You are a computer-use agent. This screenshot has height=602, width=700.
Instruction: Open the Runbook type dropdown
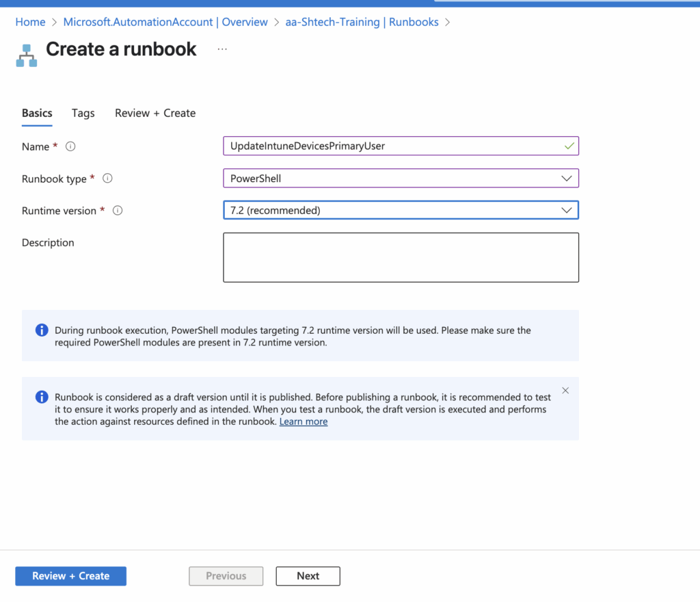566,178
